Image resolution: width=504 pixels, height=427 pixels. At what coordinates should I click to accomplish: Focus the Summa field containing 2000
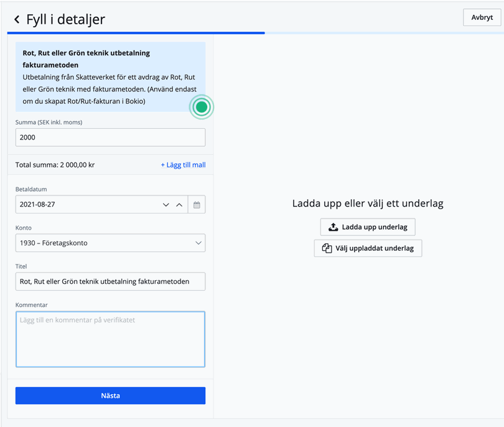click(x=110, y=138)
